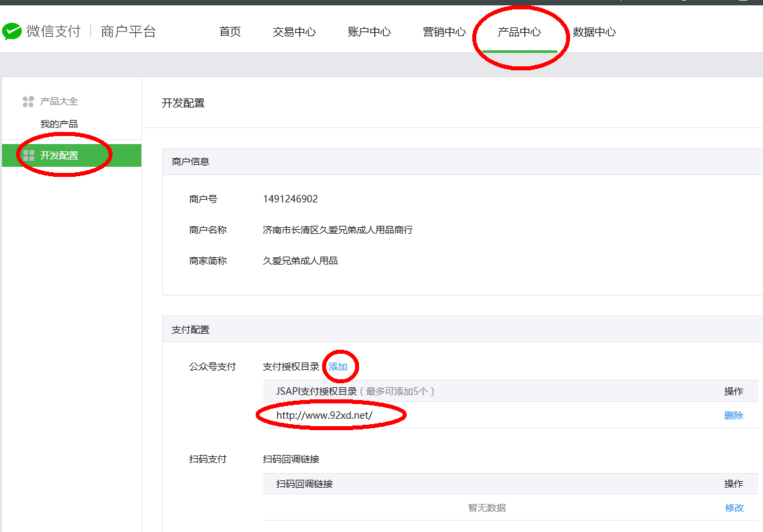Click the 开发配置 page heading

coord(183,103)
